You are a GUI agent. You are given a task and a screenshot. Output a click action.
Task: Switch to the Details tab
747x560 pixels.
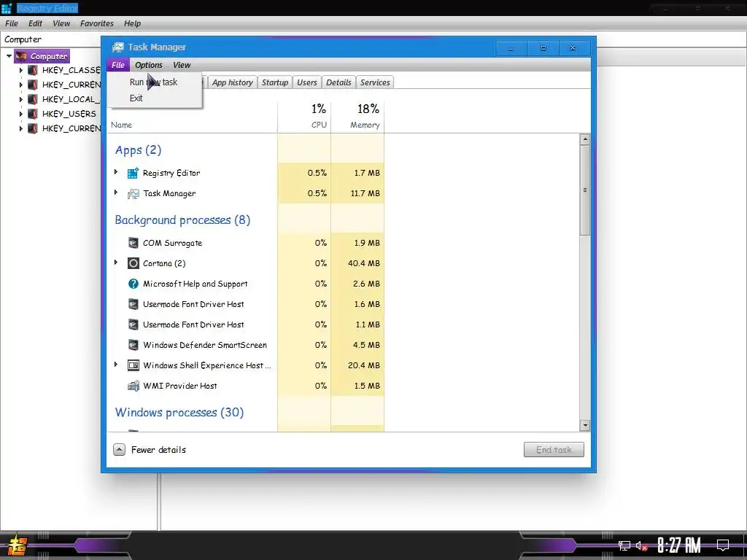tap(338, 82)
